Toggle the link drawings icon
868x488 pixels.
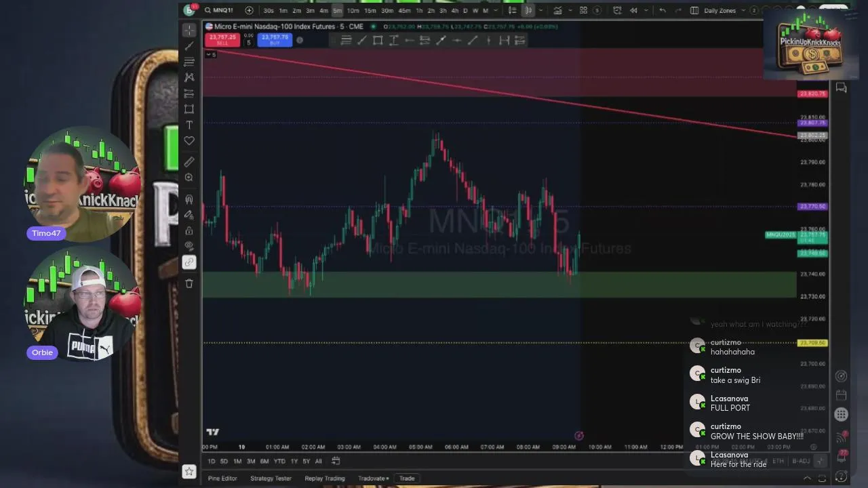pyautogui.click(x=189, y=262)
